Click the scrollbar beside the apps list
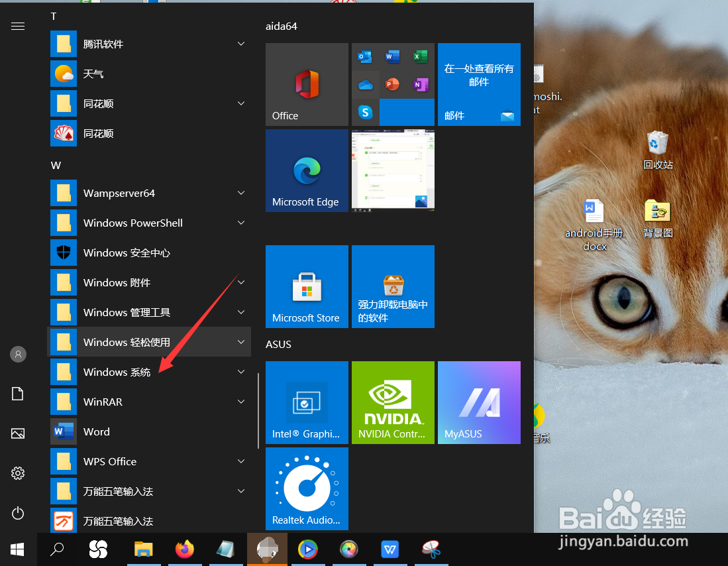Image resolution: width=728 pixels, height=566 pixels. [258, 408]
